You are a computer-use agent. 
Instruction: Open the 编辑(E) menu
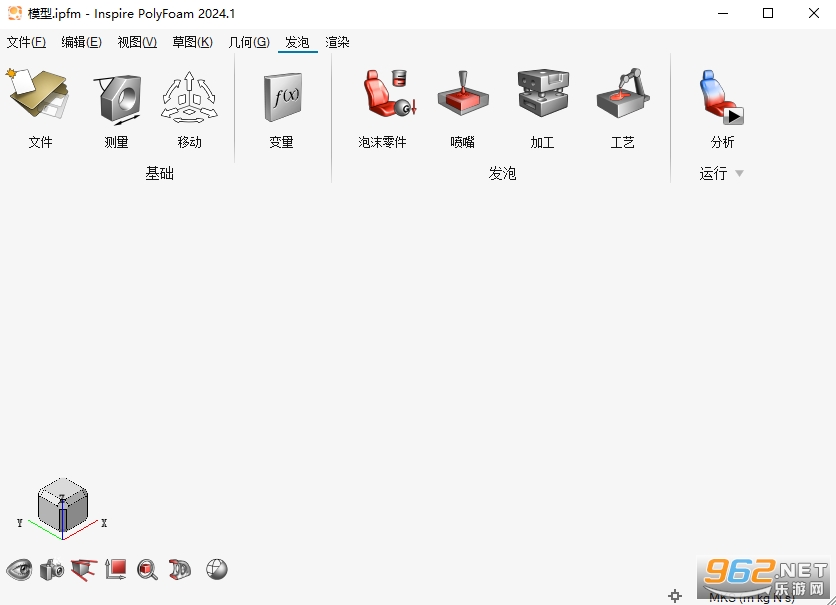pos(81,42)
